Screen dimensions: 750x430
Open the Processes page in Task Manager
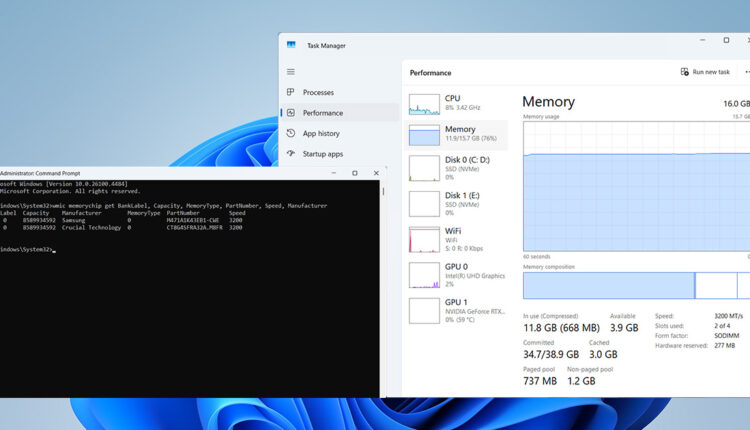[317, 92]
